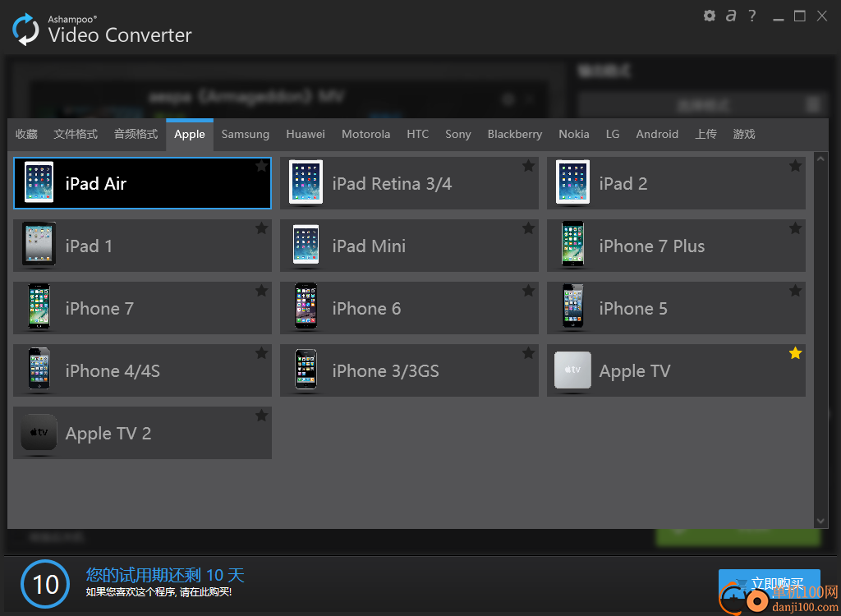The image size is (841, 616).
Task: Click the silver Apple TV device icon
Action: tap(572, 370)
